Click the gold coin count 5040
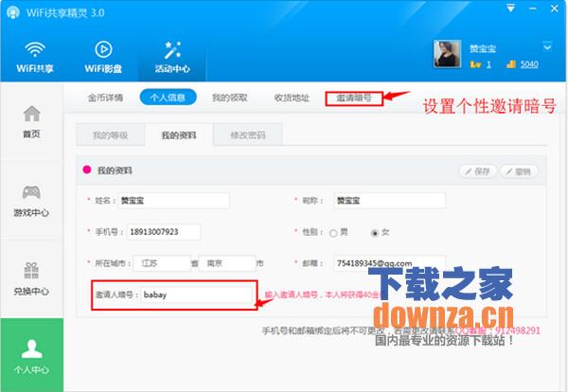 pyautogui.click(x=529, y=64)
